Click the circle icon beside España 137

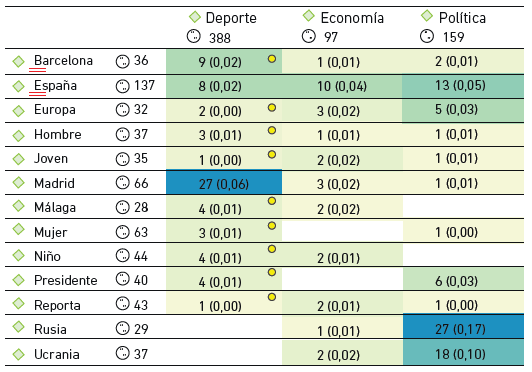point(122,86)
